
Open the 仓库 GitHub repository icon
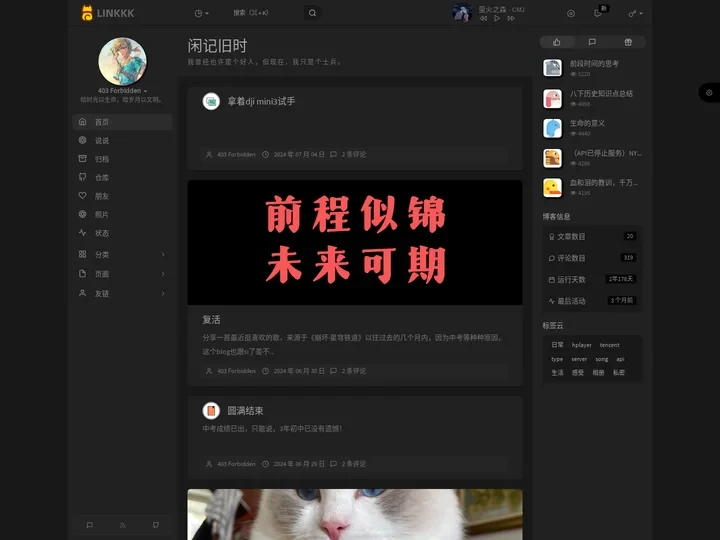pos(82,177)
